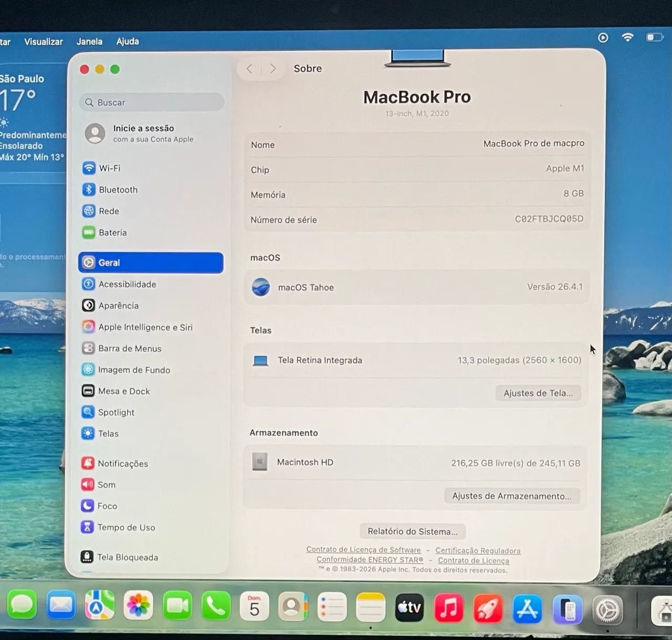The image size is (672, 640).
Task: Click Ajustes de Armazenamento button
Action: tap(512, 496)
